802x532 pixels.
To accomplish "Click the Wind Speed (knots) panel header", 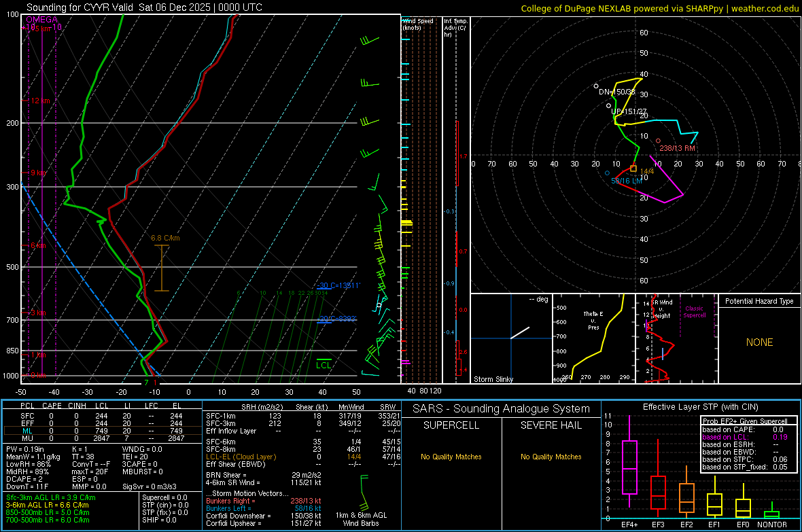I will click(418, 24).
